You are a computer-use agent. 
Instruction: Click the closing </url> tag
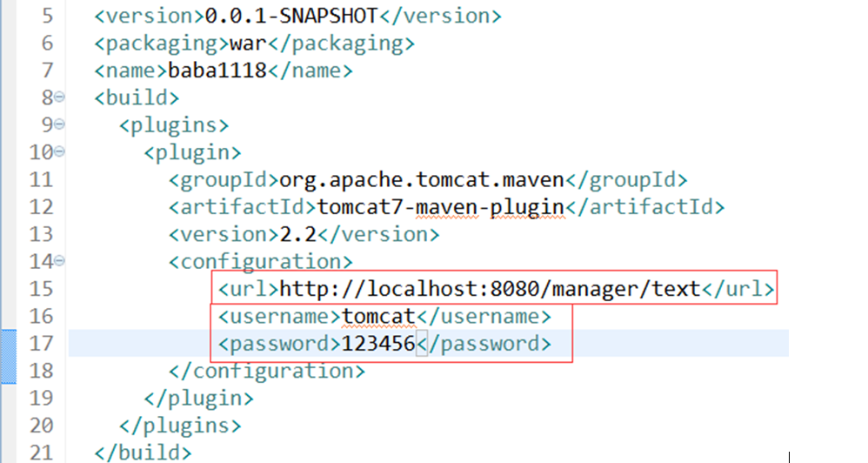pyautogui.click(x=738, y=289)
